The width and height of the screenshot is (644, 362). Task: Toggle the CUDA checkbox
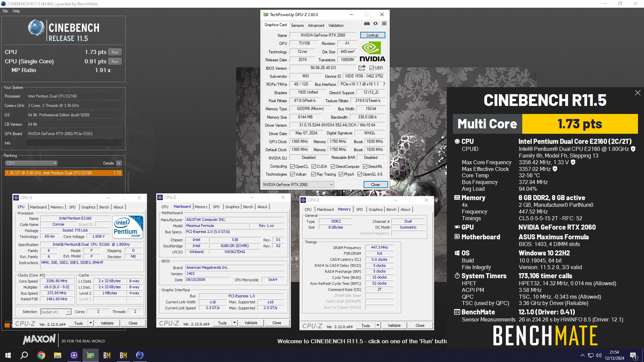[x=314, y=167]
